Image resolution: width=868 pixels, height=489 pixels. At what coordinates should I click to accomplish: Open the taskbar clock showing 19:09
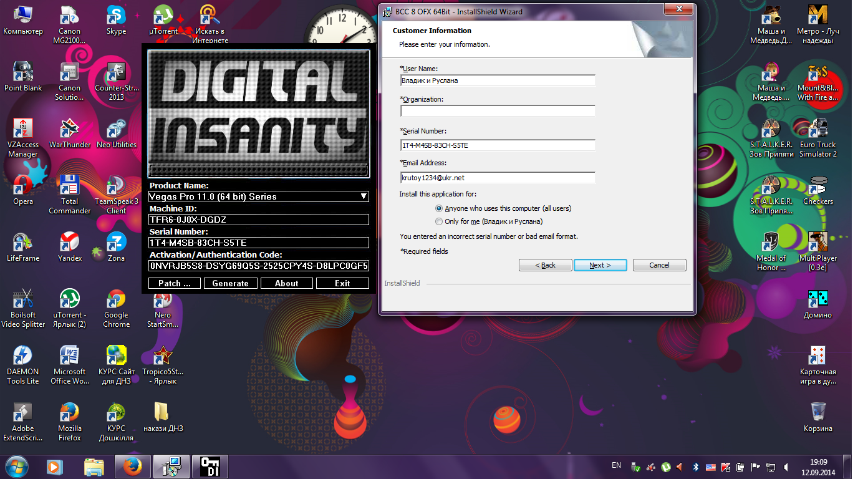pos(819,467)
